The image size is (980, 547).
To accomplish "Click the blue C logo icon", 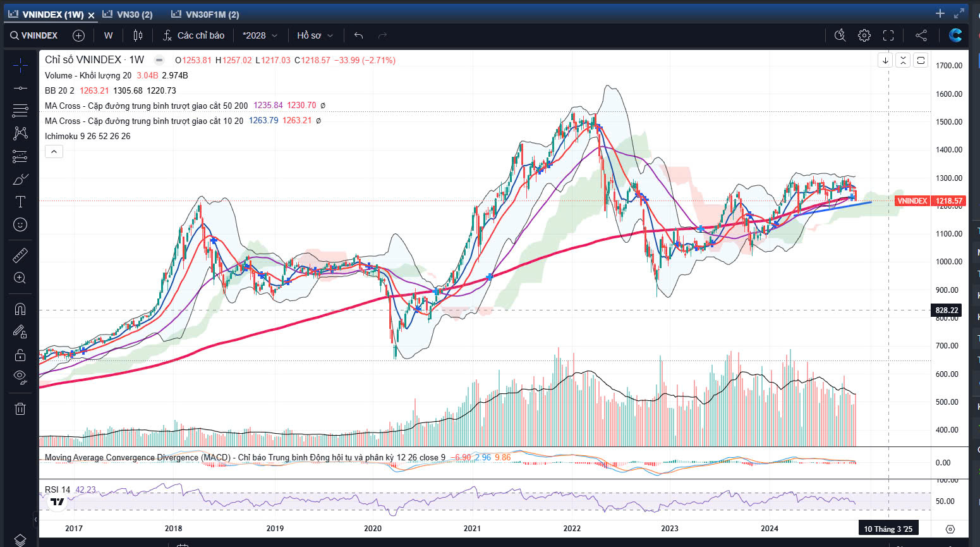I will click(955, 35).
